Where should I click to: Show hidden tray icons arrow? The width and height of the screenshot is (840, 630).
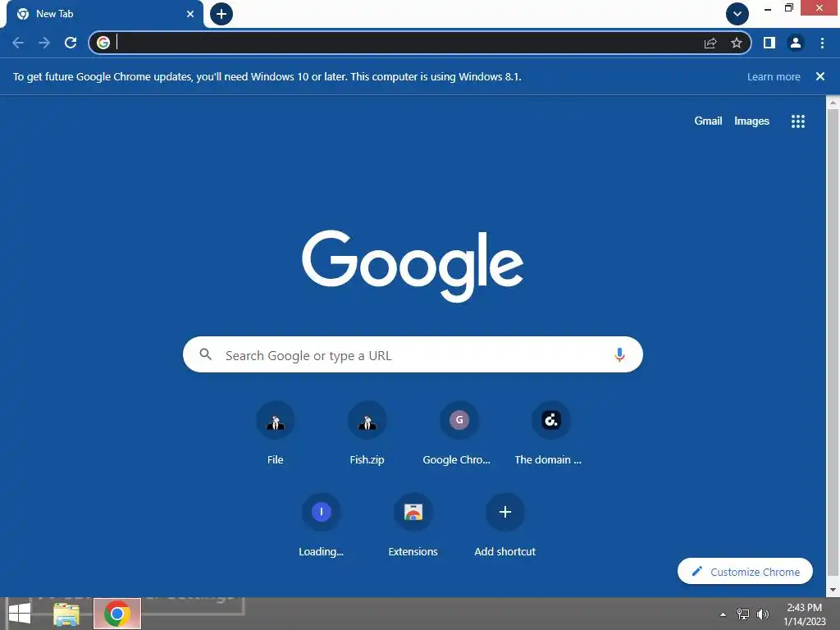pyautogui.click(x=723, y=614)
